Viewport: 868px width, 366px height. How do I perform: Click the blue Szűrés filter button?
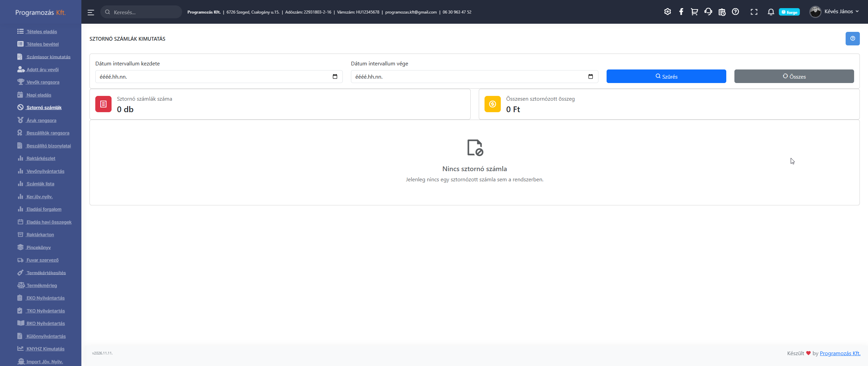pos(666,77)
